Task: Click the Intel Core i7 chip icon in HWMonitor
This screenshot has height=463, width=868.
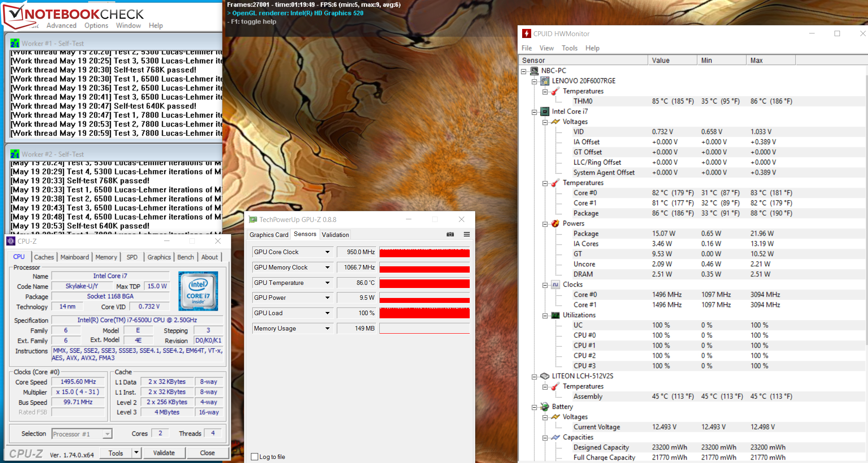Action: [x=545, y=111]
